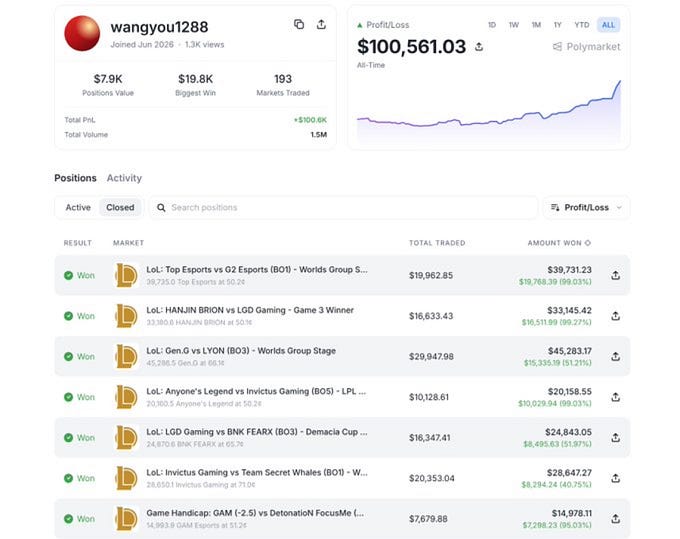Select the 1W profit range
The width and height of the screenshot is (680, 539).
[x=513, y=25]
